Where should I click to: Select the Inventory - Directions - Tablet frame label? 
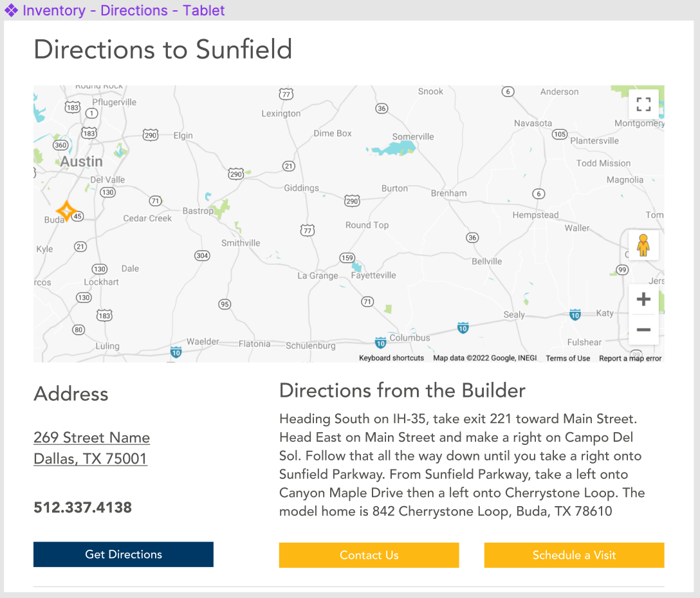pyautogui.click(x=124, y=10)
